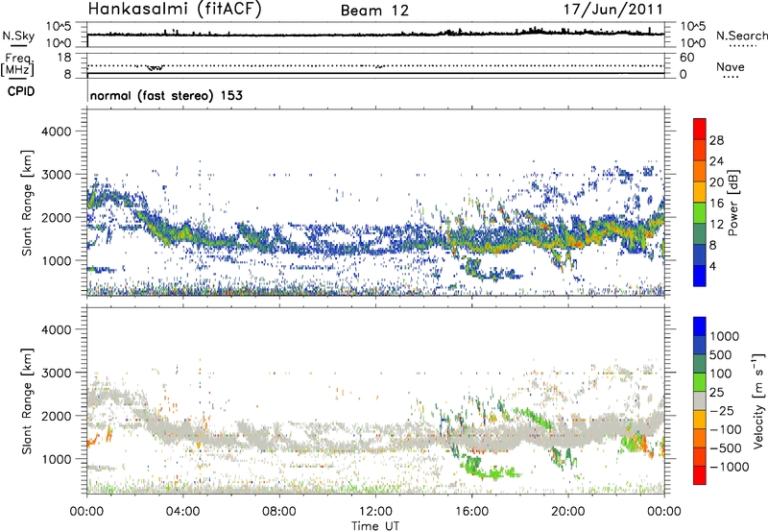Click the "Velocity [m s⁻¹]" color bar label
Viewport: 768px width, 532px height.
pos(758,400)
